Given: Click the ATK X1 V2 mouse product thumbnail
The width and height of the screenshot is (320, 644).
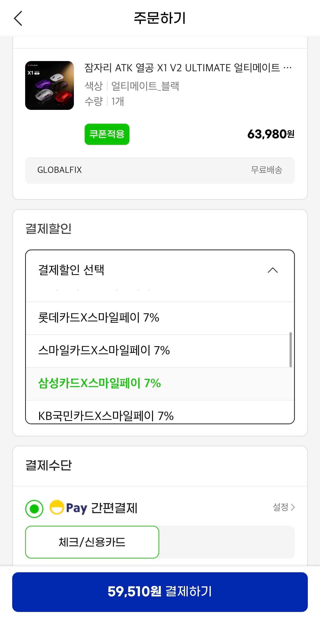Looking at the screenshot, I should pyautogui.click(x=49, y=85).
